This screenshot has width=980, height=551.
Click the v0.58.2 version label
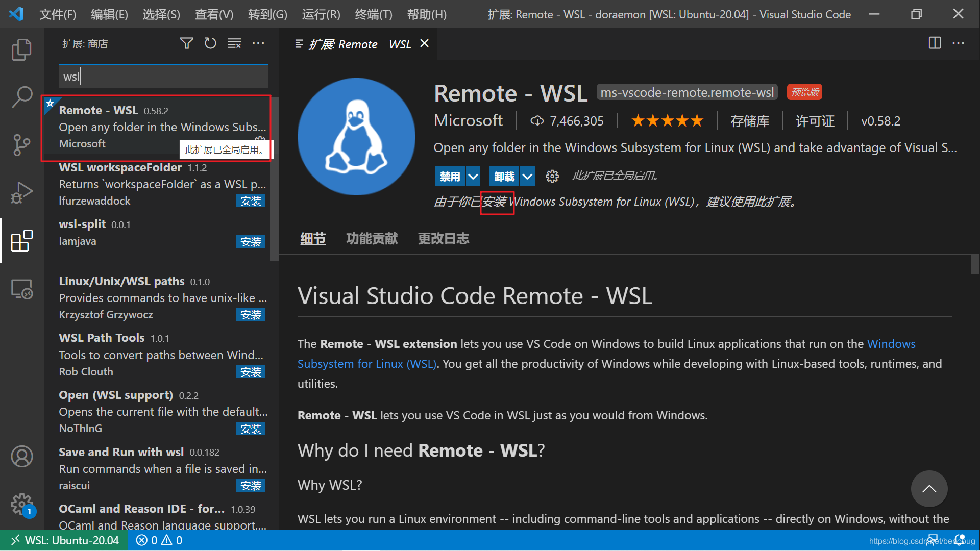click(880, 121)
